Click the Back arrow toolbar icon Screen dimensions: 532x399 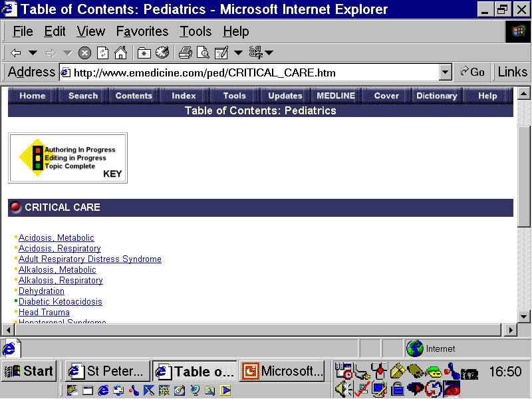coord(15,53)
